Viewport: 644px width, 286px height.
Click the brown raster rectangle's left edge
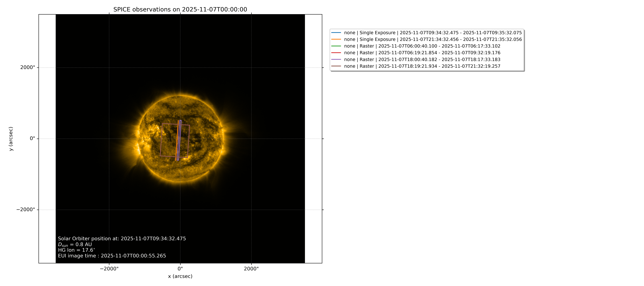pyautogui.click(x=161, y=140)
